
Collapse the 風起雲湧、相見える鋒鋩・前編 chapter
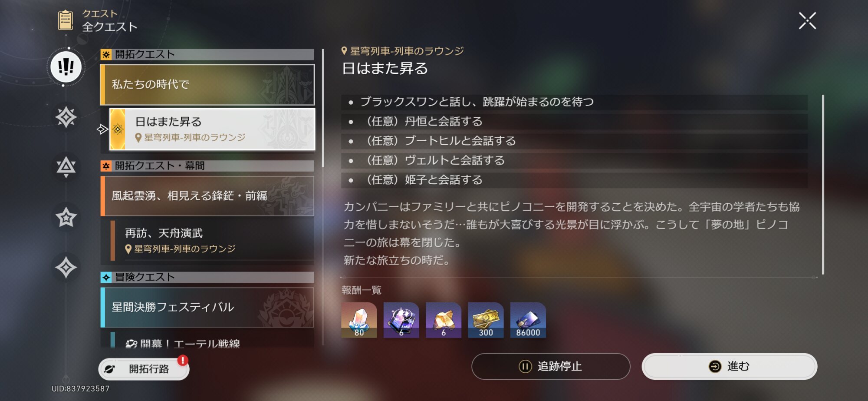pos(207,196)
